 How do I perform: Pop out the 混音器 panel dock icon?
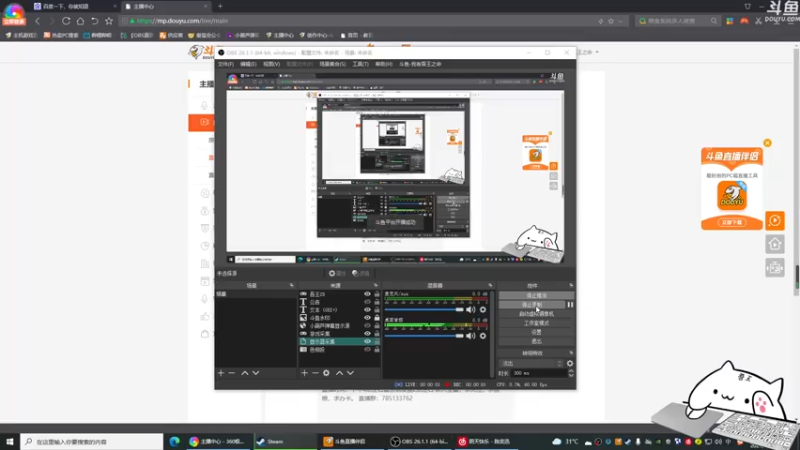pyautogui.click(x=490, y=285)
